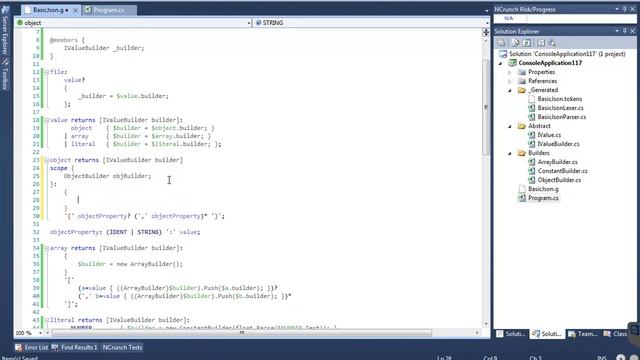Select the Abstract folder label
Screen dimensions: 640x360
pos(539,126)
